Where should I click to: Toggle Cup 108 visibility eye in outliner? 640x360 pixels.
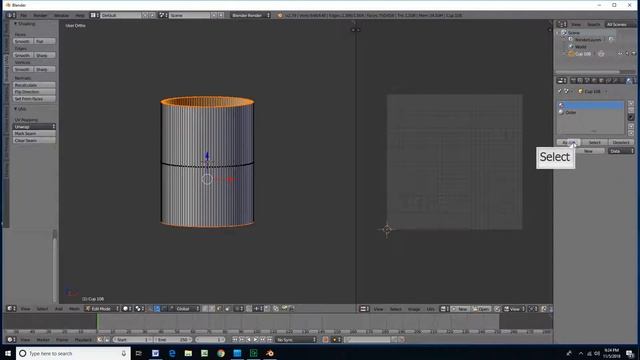[x=620, y=54]
